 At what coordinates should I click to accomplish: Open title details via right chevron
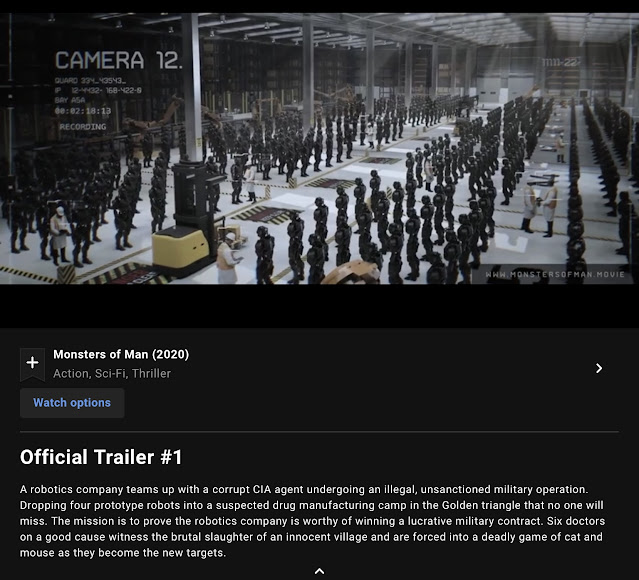599,368
